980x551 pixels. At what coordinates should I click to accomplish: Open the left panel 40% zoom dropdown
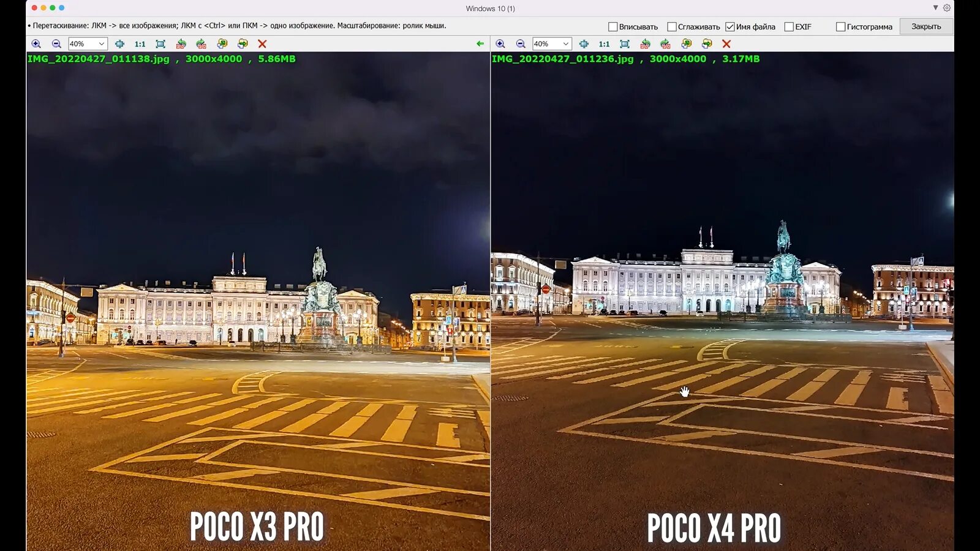[x=88, y=44]
